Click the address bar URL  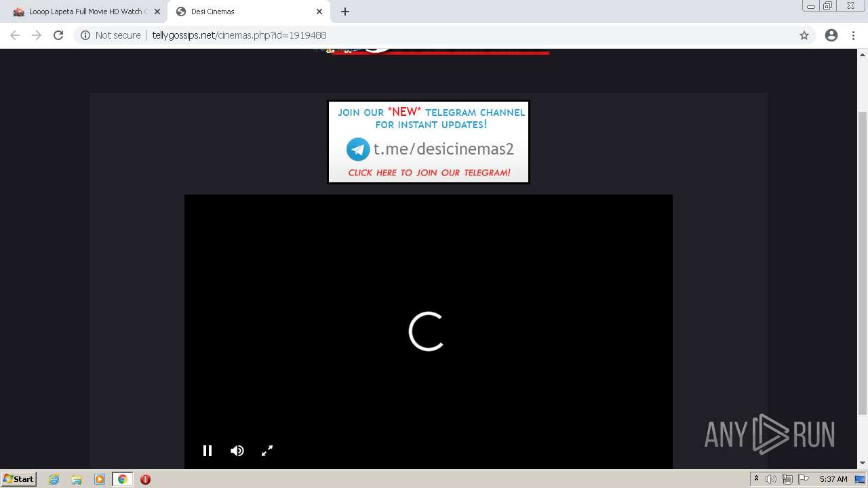239,35
